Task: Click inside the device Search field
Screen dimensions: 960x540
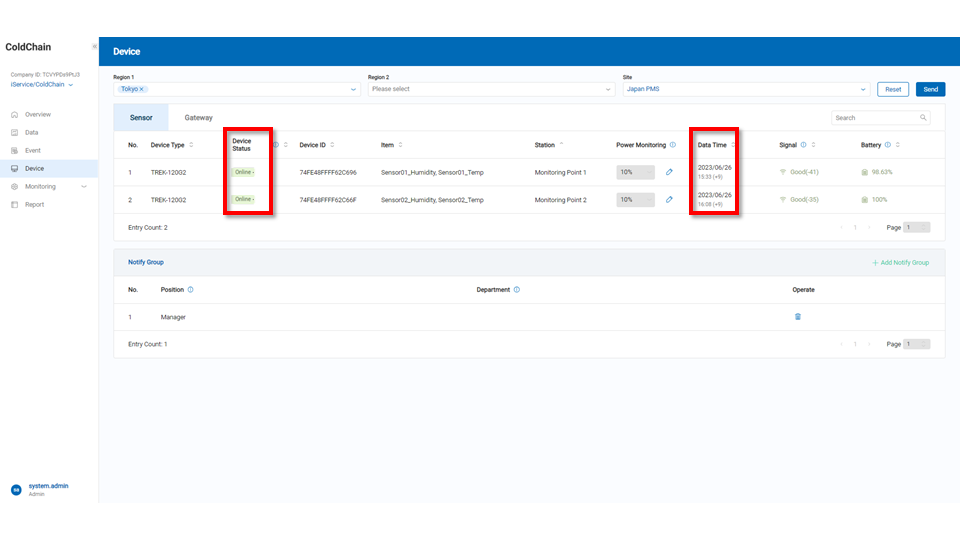Action: coord(876,118)
